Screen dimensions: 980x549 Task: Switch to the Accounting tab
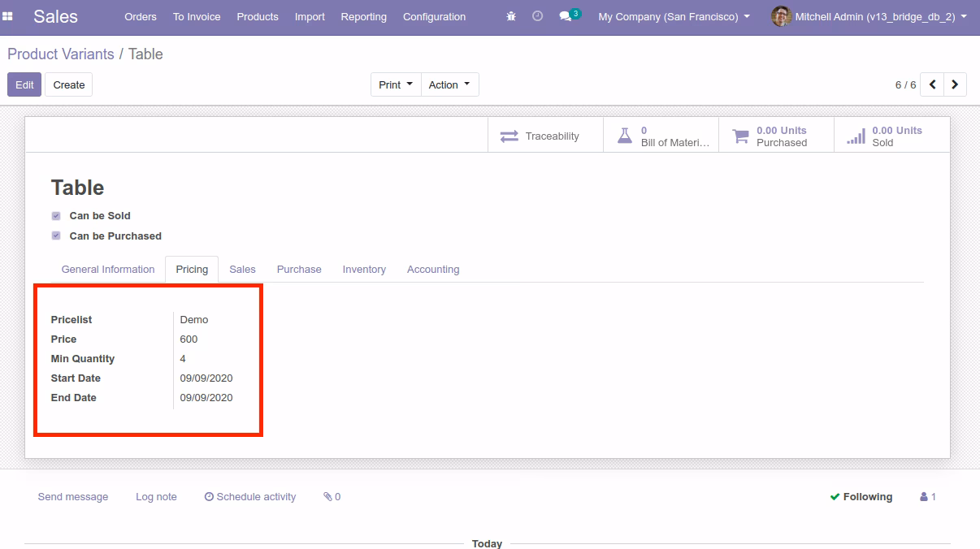click(433, 270)
